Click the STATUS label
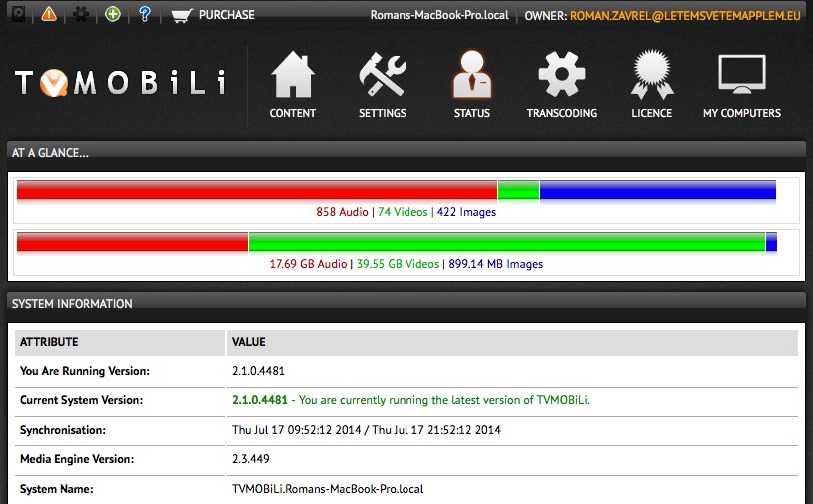The height and width of the screenshot is (504, 813). pos(471,113)
